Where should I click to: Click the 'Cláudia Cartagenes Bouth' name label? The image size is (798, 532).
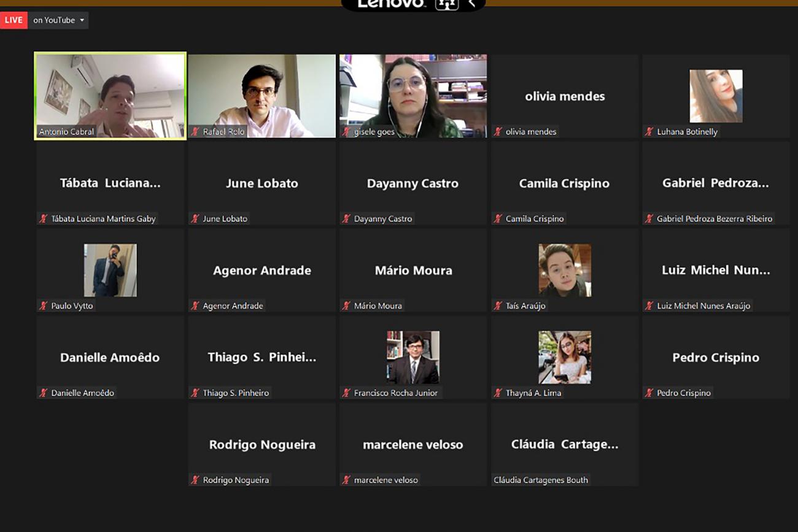pos(541,480)
